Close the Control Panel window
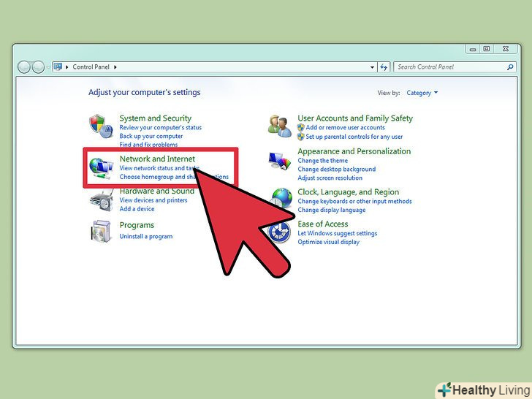This screenshot has height=399, width=532. tap(506, 49)
